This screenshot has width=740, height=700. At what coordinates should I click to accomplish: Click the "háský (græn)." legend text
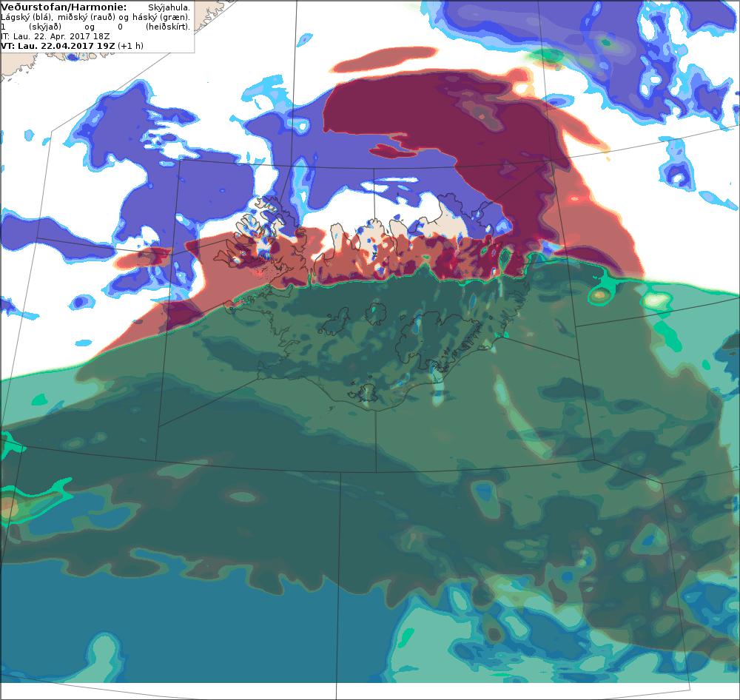[x=161, y=17]
